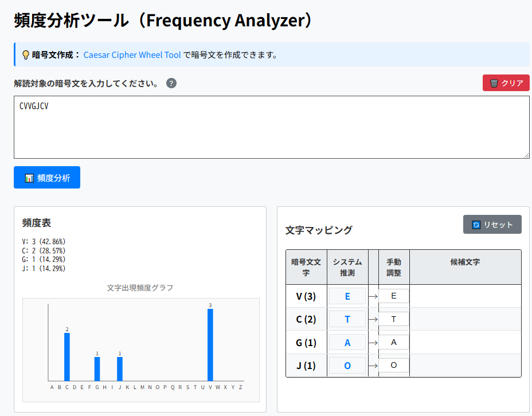
Task: Click the V bar in frequency graph
Action: point(210,345)
